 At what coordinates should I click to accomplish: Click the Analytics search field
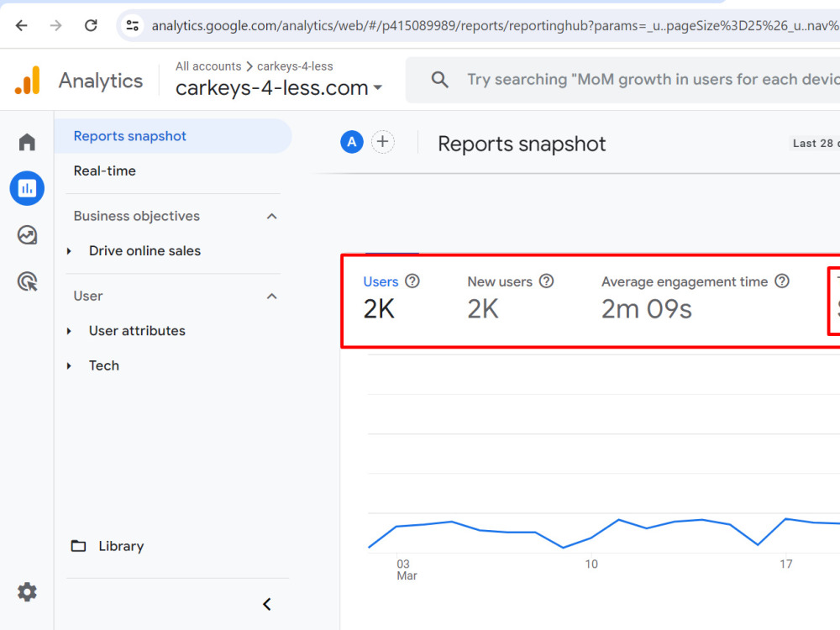(622, 80)
